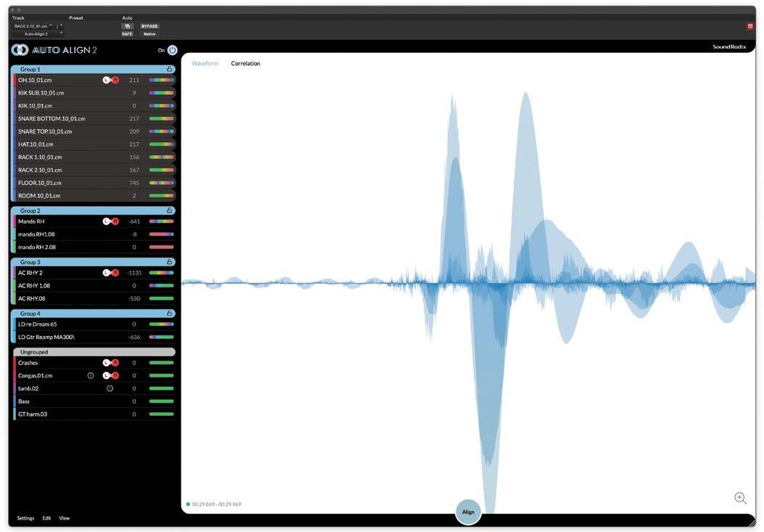Select the AC RHY 1.08 track row

click(x=94, y=286)
